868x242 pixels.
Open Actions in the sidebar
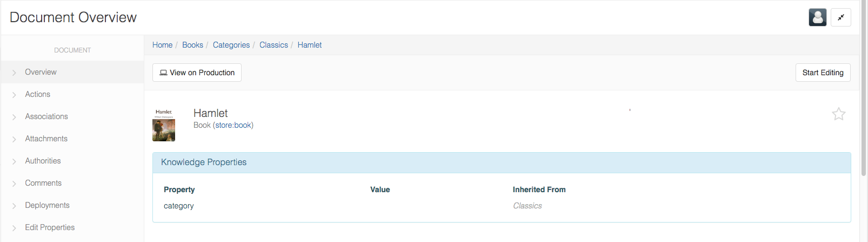(x=37, y=94)
